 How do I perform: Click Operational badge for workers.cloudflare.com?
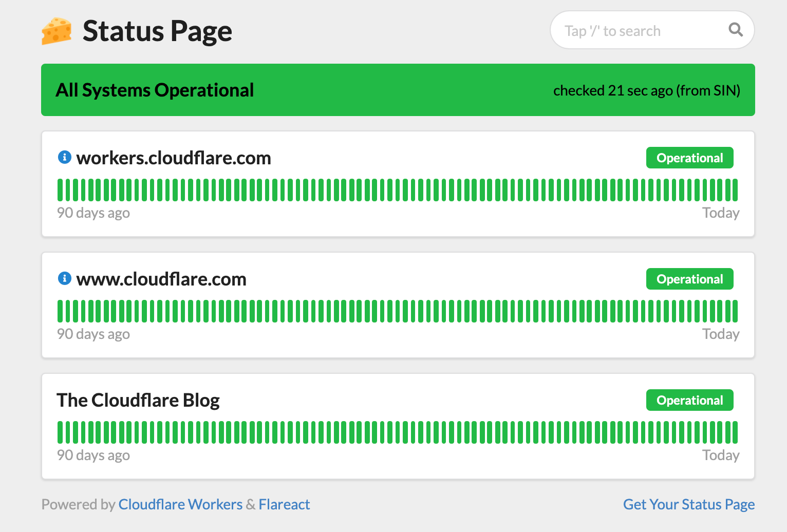689,158
